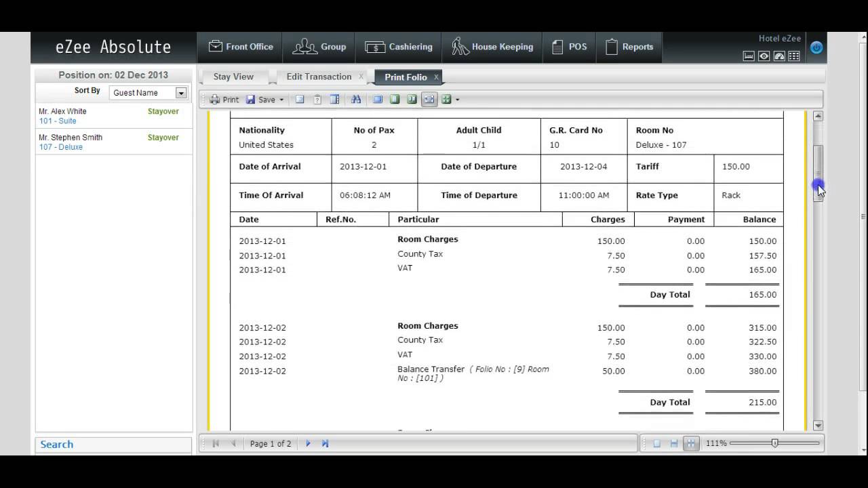The height and width of the screenshot is (488, 868).
Task: Toggle the document map panel icon
Action: 334,100
